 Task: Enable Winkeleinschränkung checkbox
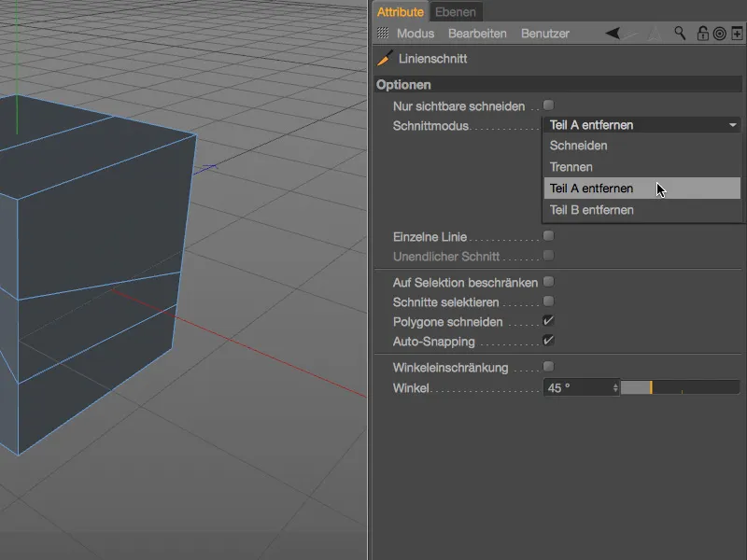click(x=548, y=366)
